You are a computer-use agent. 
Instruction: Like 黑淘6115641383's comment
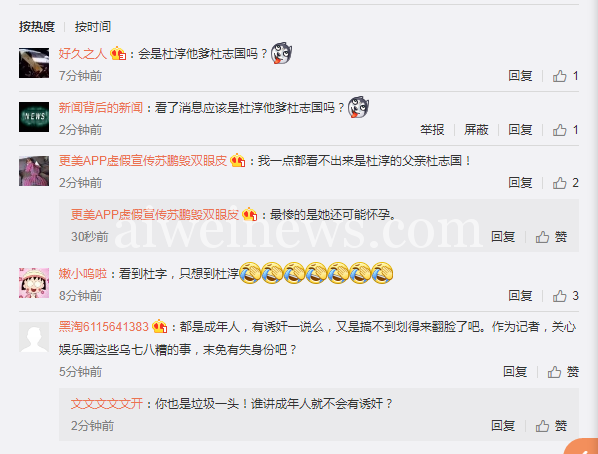563,372
